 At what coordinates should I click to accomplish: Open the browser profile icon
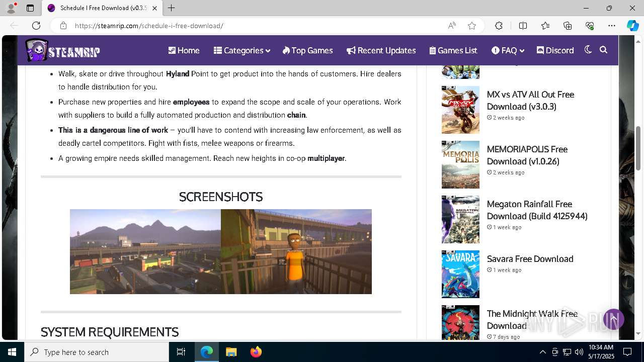[x=11, y=8]
